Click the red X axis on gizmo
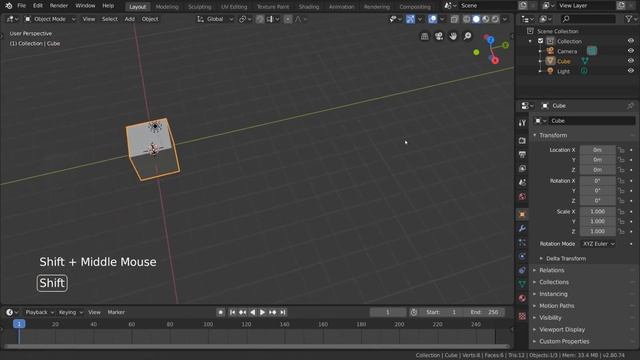Image resolution: width=640 pixels, height=360 pixels. pos(495,61)
